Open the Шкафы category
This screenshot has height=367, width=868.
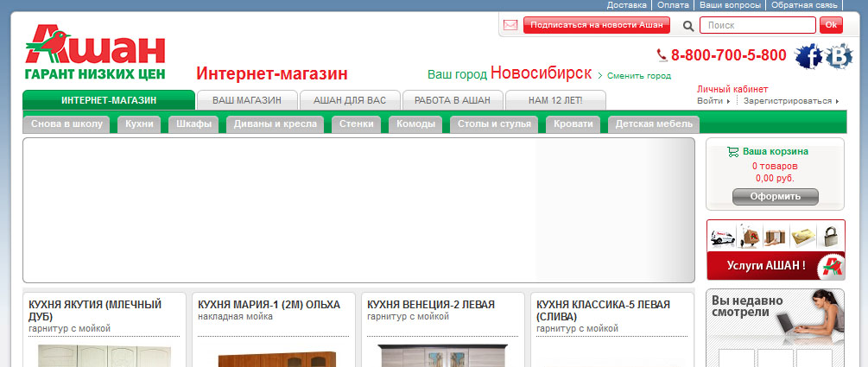tap(193, 124)
